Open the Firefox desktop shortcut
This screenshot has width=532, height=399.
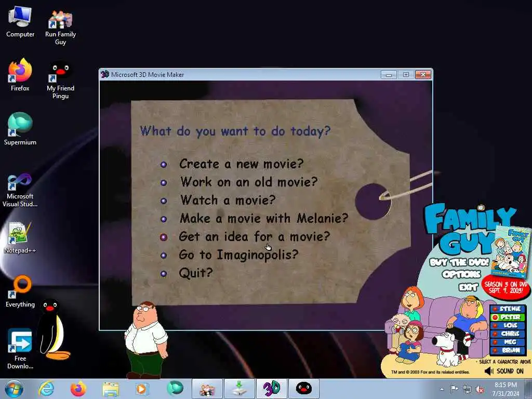20,75
